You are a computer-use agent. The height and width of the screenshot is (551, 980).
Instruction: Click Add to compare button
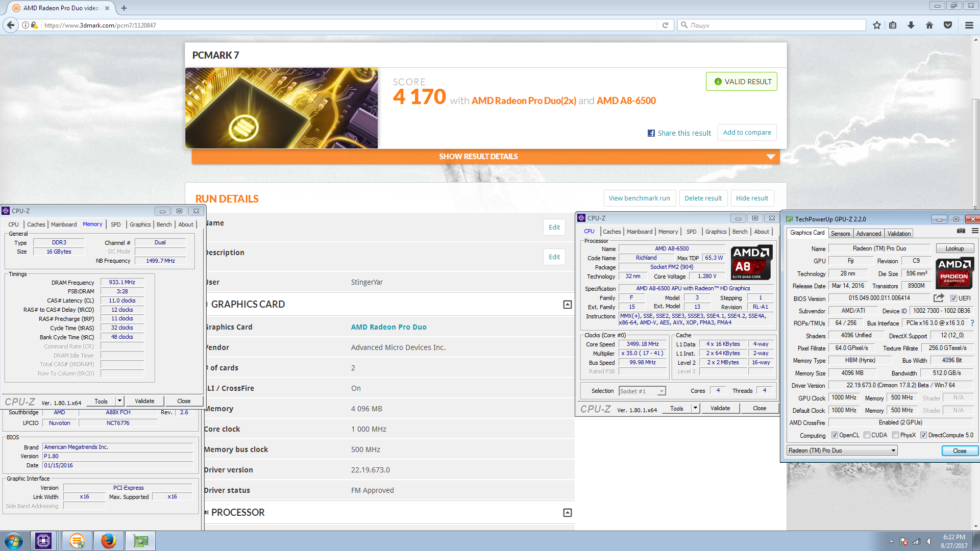coord(747,133)
